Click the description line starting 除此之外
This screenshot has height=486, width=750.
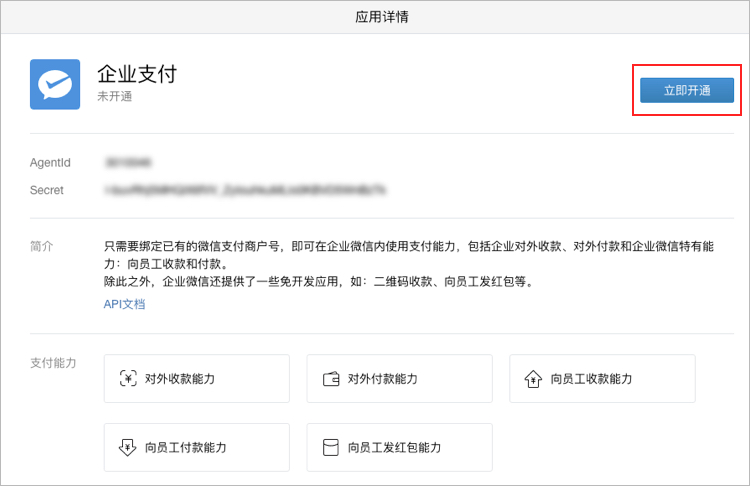320,282
